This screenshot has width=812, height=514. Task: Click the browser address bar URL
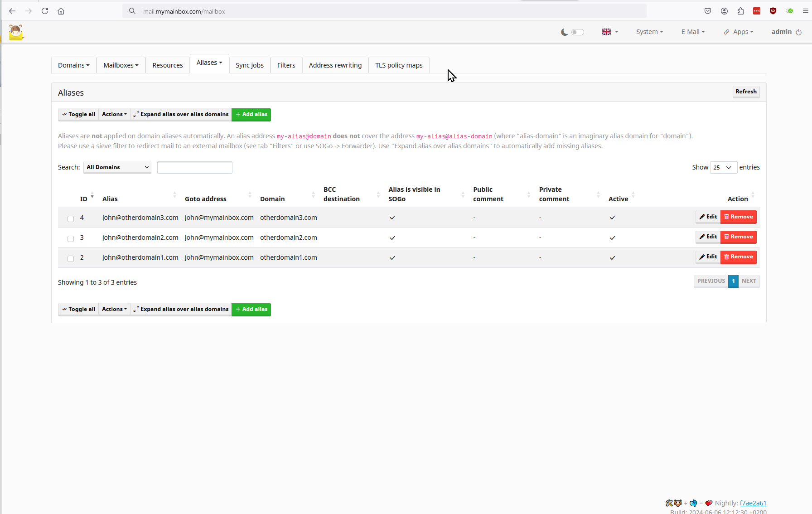[184, 11]
